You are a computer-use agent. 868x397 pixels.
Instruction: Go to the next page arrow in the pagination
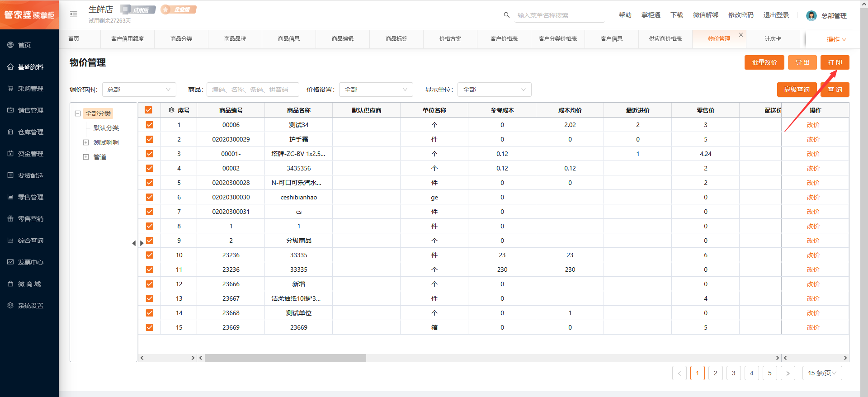[788, 373]
